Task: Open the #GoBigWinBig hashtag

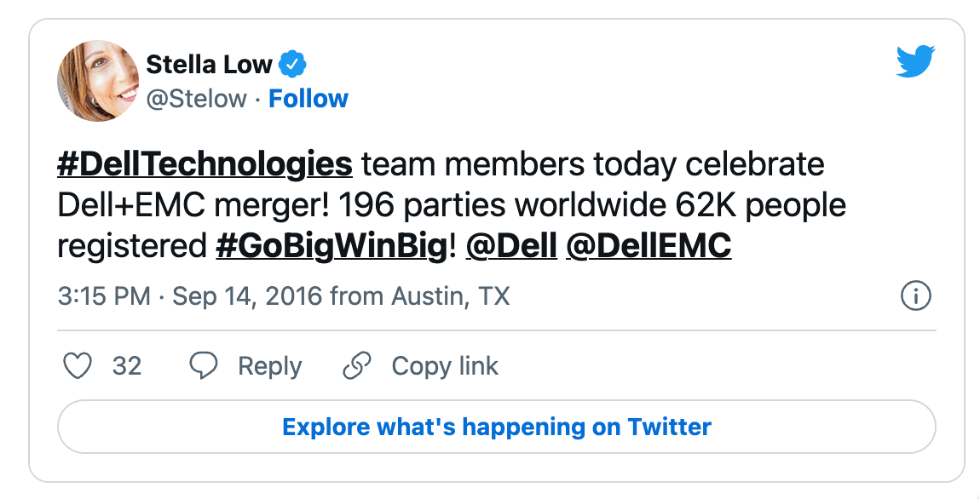Action: [x=331, y=247]
